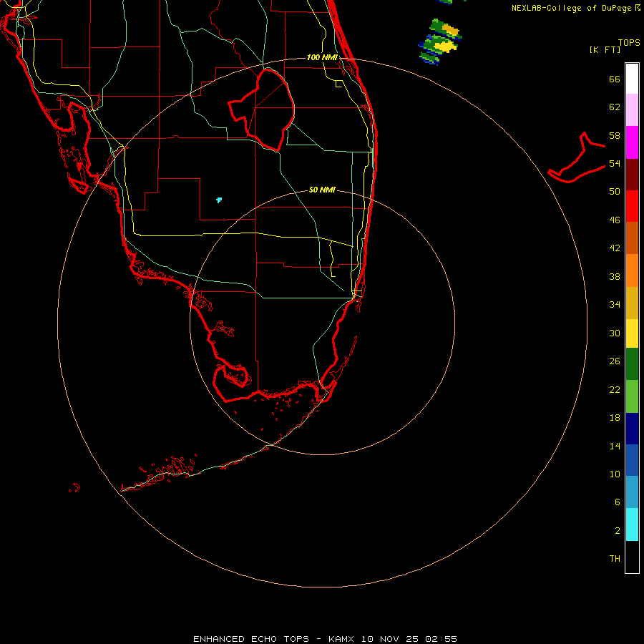Click the yellow-green echo cluster offshore
Screen dimensions: 644x644
pyautogui.click(x=441, y=42)
